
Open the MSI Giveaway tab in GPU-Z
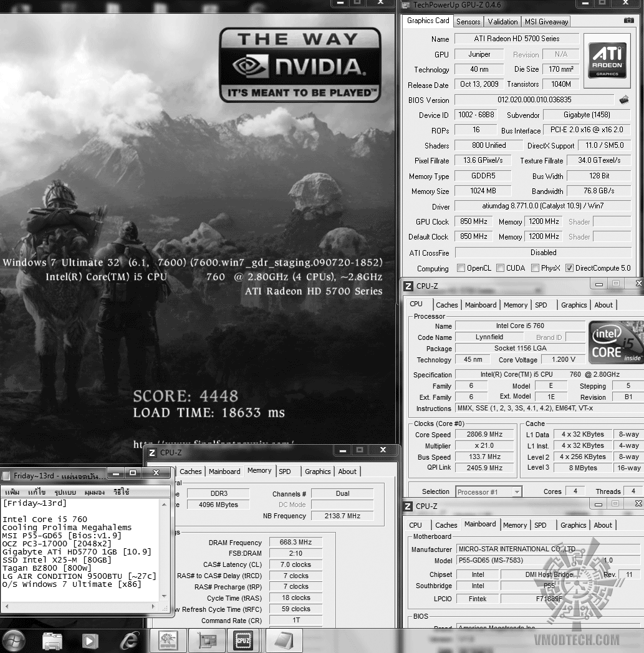(x=546, y=22)
